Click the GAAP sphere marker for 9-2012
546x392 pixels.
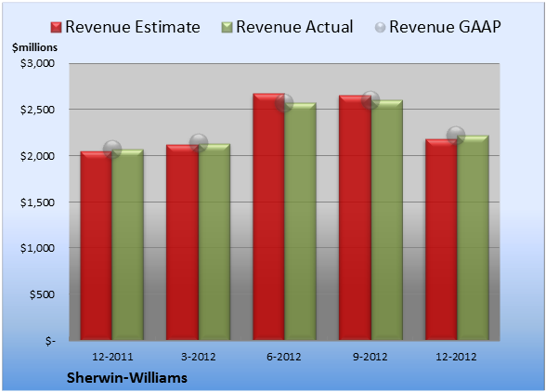coord(370,100)
